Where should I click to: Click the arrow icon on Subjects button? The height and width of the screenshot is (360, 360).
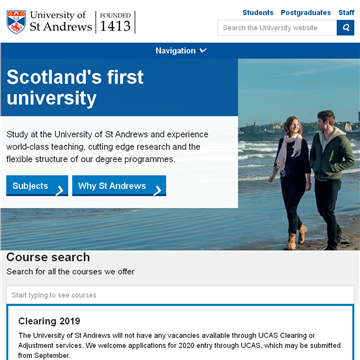click(60, 191)
